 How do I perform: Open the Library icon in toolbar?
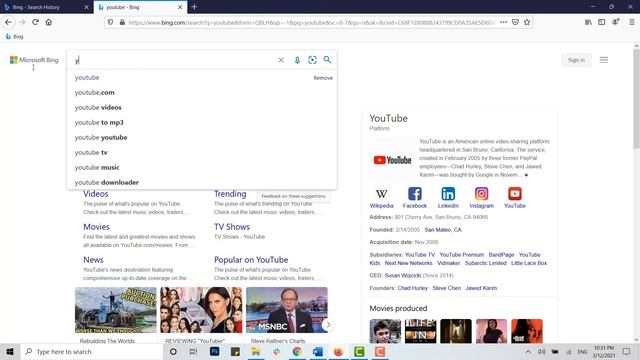[588, 22]
